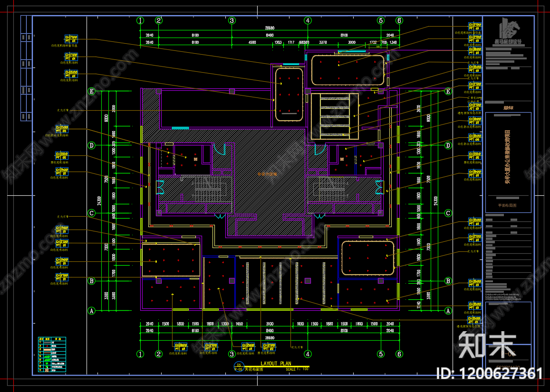Pick right-side grid bubble A

[448, 311]
